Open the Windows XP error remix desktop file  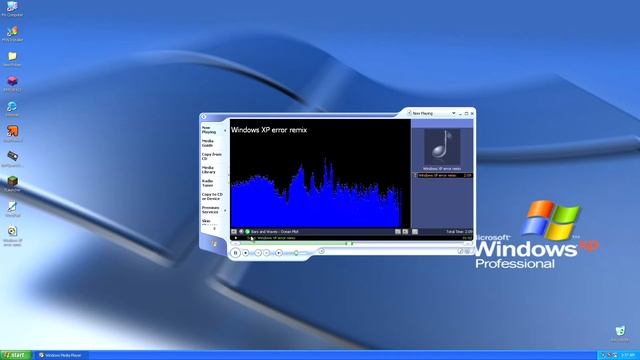point(12,236)
